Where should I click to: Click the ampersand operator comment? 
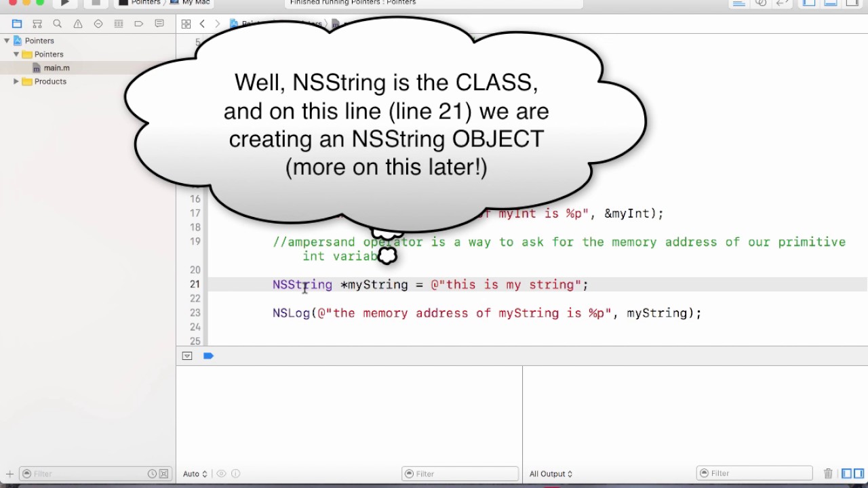point(559,249)
